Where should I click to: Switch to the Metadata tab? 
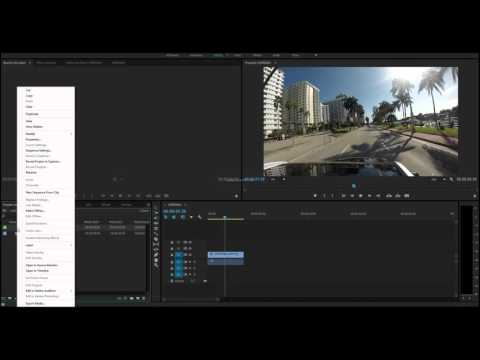[x=119, y=62]
